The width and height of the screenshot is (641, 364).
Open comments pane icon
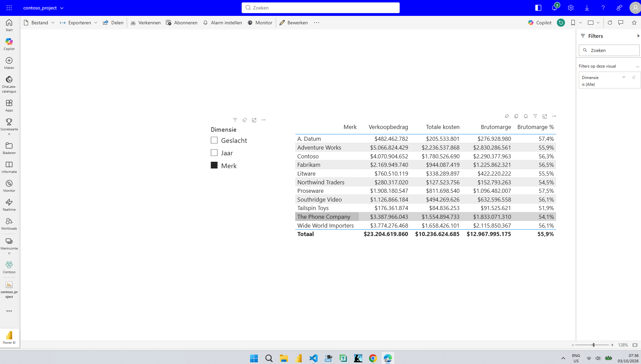coord(621,23)
